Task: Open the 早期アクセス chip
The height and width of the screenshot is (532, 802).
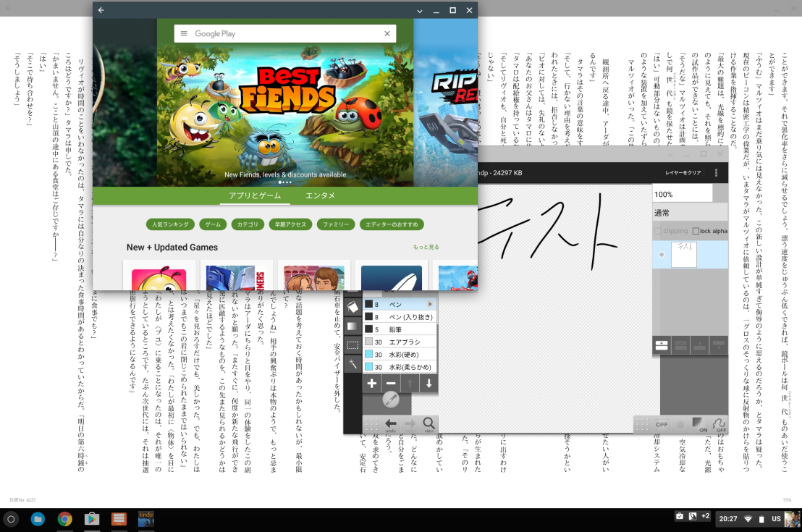Action: click(290, 224)
